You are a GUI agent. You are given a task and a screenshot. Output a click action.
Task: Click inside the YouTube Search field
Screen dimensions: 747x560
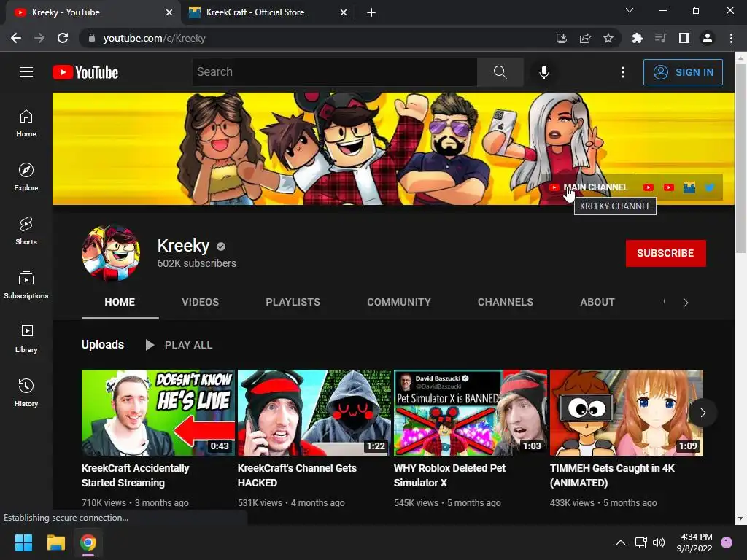click(x=334, y=72)
